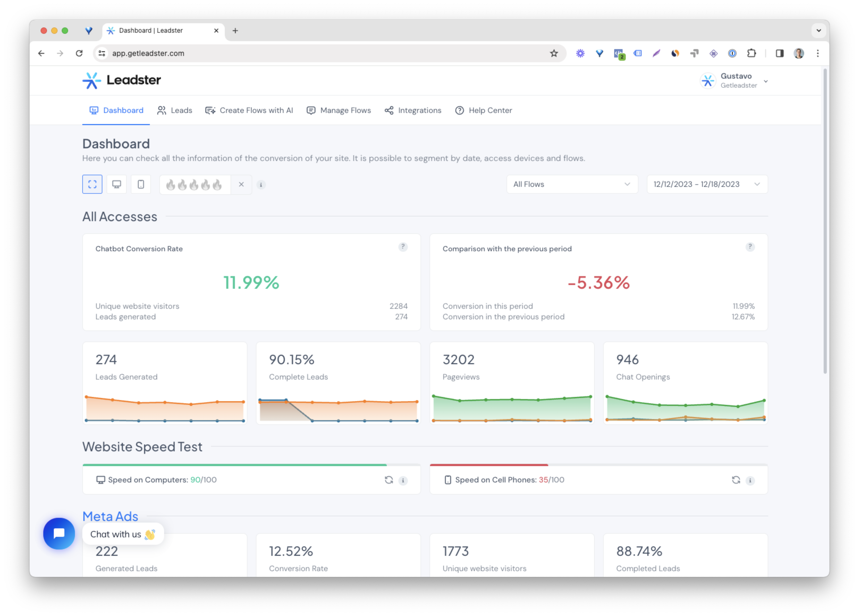Image resolution: width=859 pixels, height=616 pixels.
Task: Click the Integrations share icon
Action: [389, 110]
